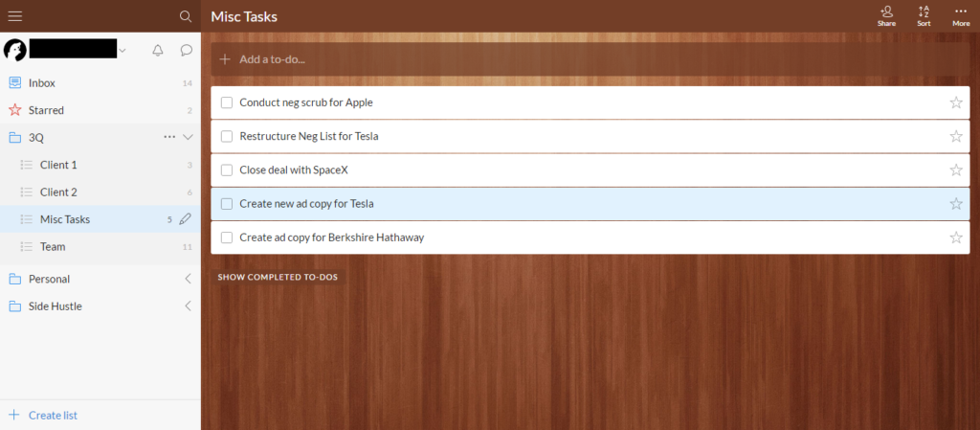Collapse the 3Q folder chevron
Image resolution: width=980 pixels, height=430 pixels.
[188, 137]
